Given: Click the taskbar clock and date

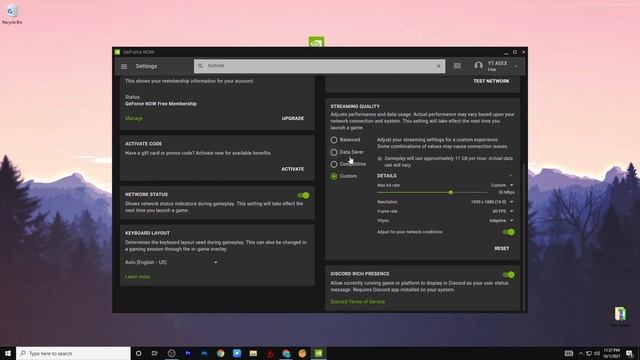Looking at the screenshot, I should click(611, 353).
